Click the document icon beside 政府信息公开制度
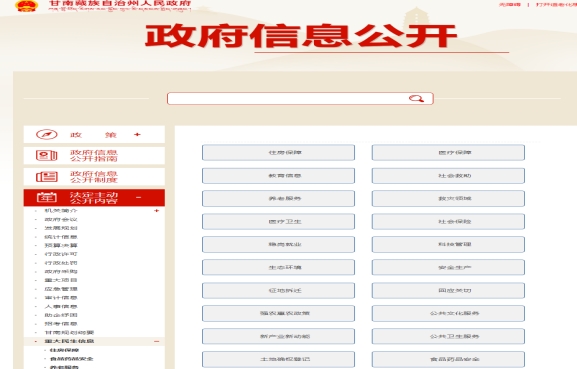 pyautogui.click(x=47, y=177)
